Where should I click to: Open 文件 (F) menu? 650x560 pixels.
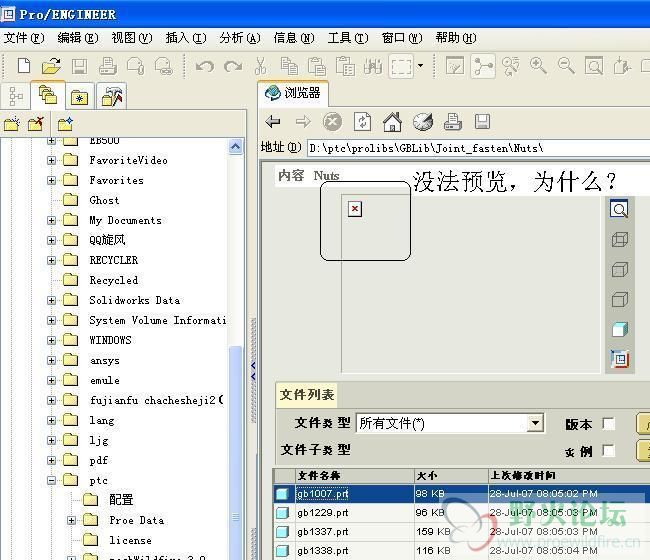click(24, 38)
